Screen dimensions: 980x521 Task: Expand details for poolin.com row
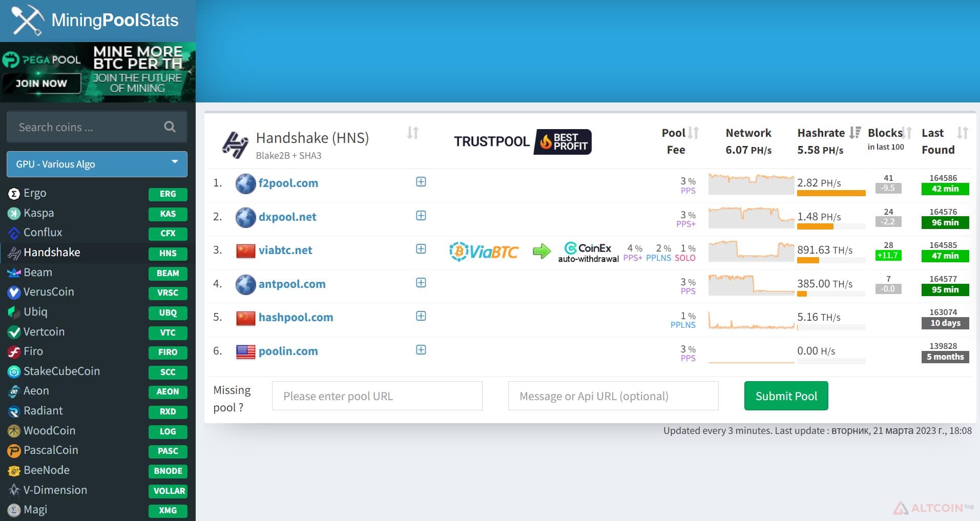point(421,350)
